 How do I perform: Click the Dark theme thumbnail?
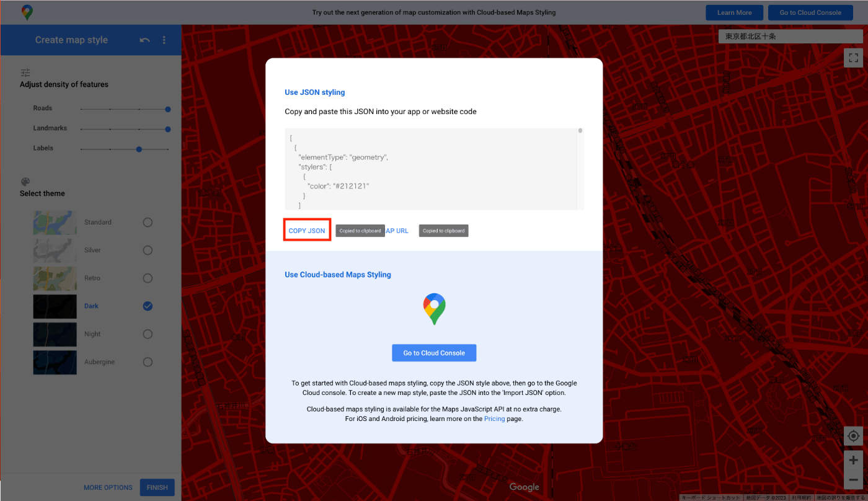pos(55,306)
